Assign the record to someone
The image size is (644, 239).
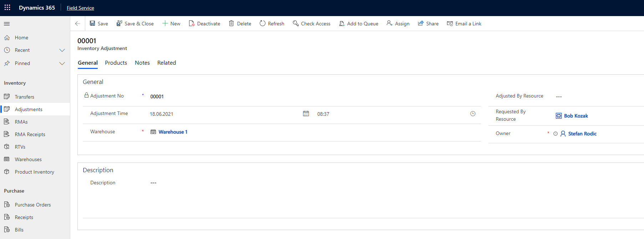tap(398, 24)
